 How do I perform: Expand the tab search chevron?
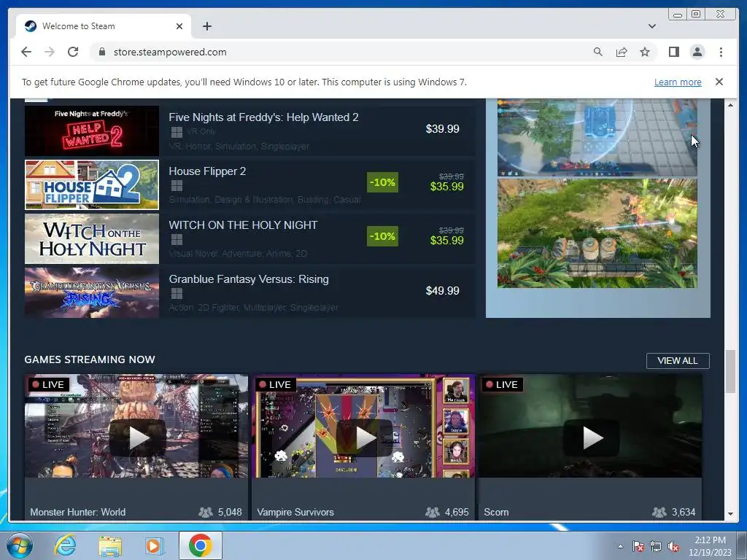[x=651, y=26]
